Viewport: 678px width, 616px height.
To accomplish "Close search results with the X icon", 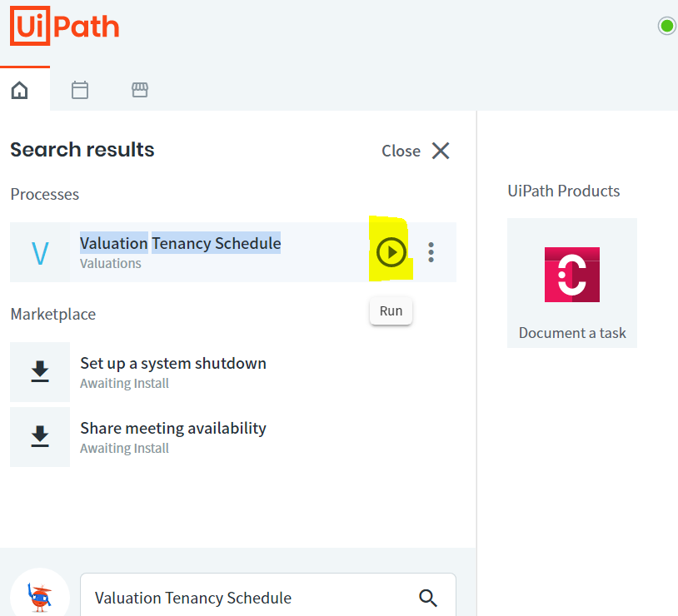I will click(441, 151).
